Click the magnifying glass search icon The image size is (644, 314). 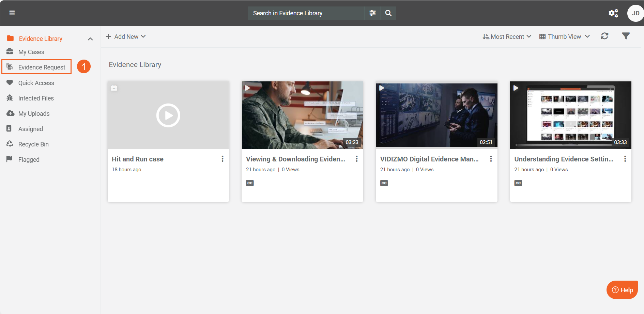[x=388, y=13]
